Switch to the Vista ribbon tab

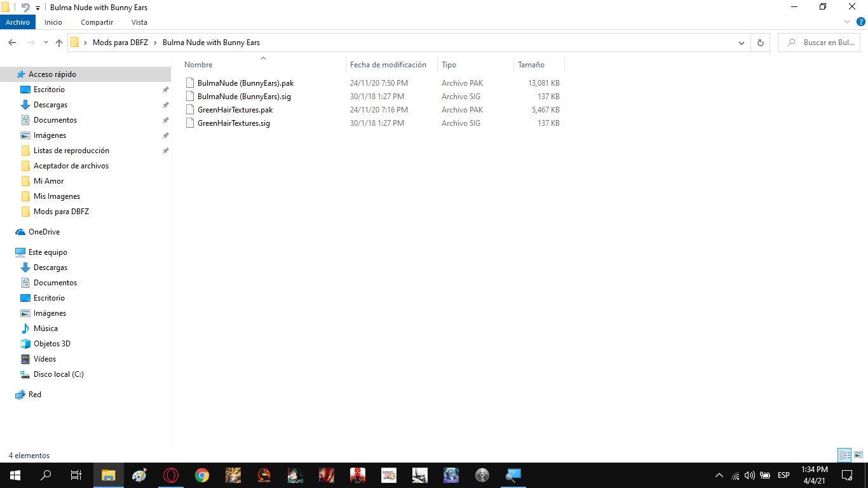pos(139,22)
